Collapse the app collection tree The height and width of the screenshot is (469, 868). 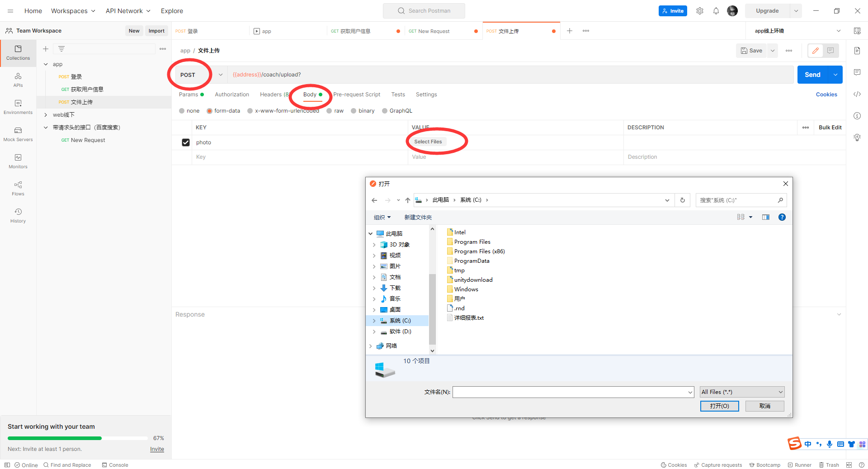point(46,64)
